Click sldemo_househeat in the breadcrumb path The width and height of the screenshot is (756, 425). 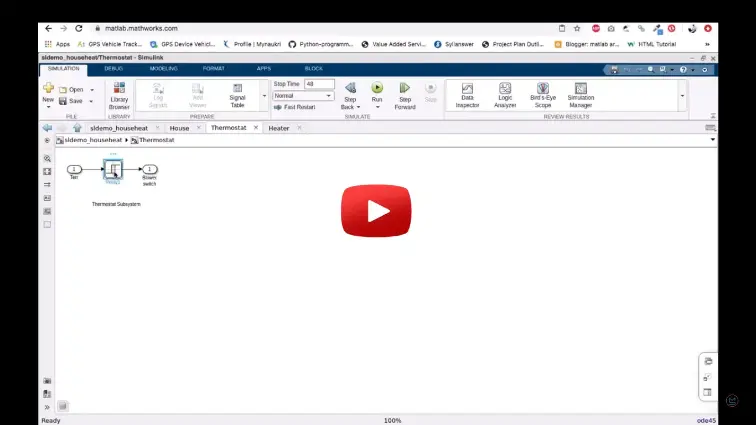click(92, 140)
